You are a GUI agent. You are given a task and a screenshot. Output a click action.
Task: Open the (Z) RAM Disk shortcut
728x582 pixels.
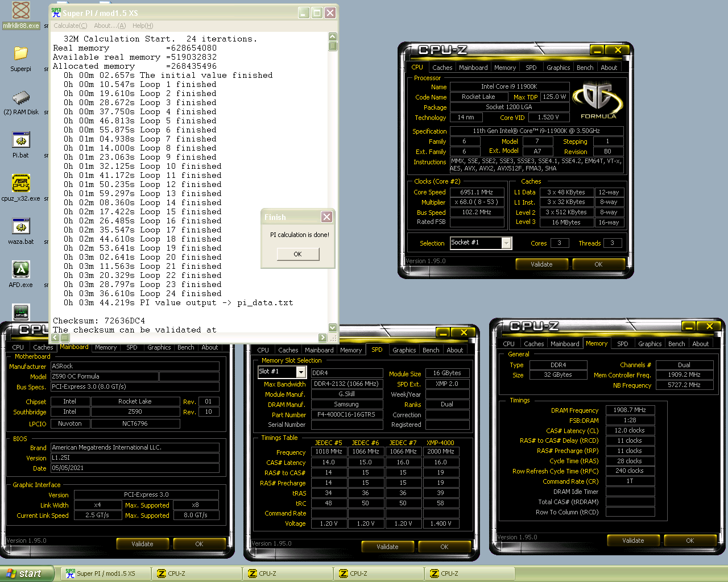pyautogui.click(x=21, y=102)
